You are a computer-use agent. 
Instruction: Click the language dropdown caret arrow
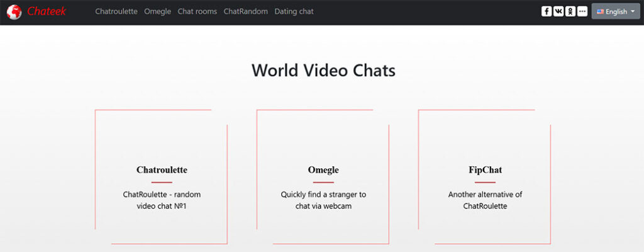pyautogui.click(x=633, y=11)
